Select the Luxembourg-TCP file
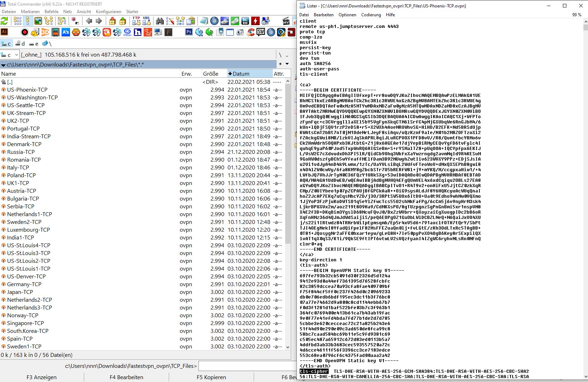 [x=28, y=230]
